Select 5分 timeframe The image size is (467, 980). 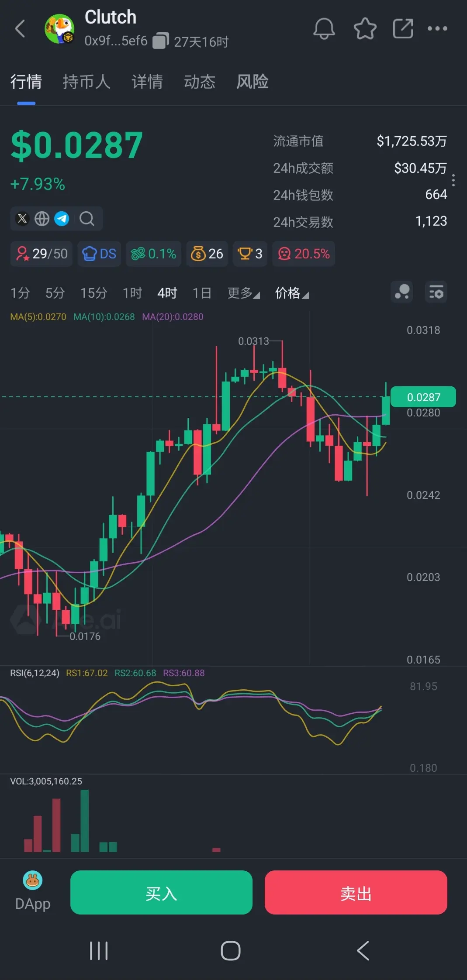pyautogui.click(x=55, y=292)
